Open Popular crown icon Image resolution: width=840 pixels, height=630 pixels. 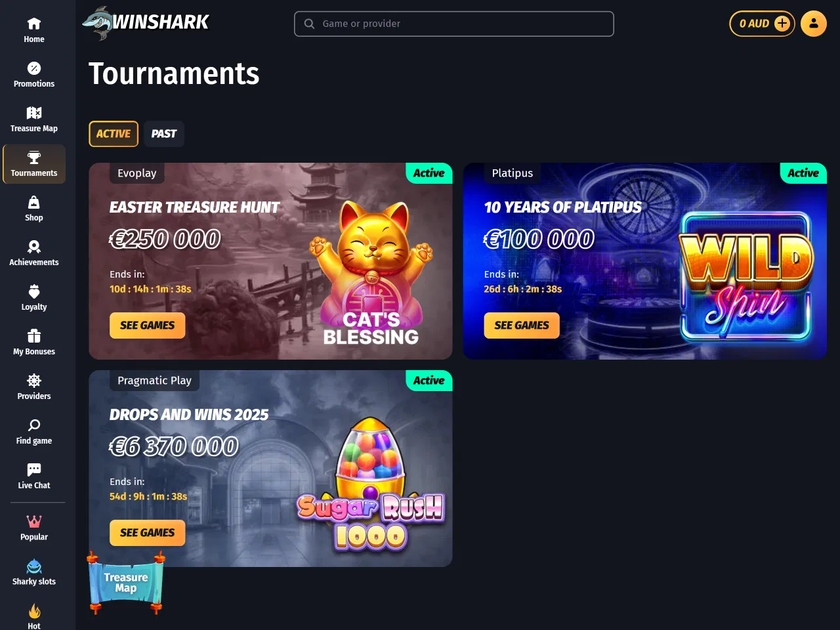tap(34, 521)
